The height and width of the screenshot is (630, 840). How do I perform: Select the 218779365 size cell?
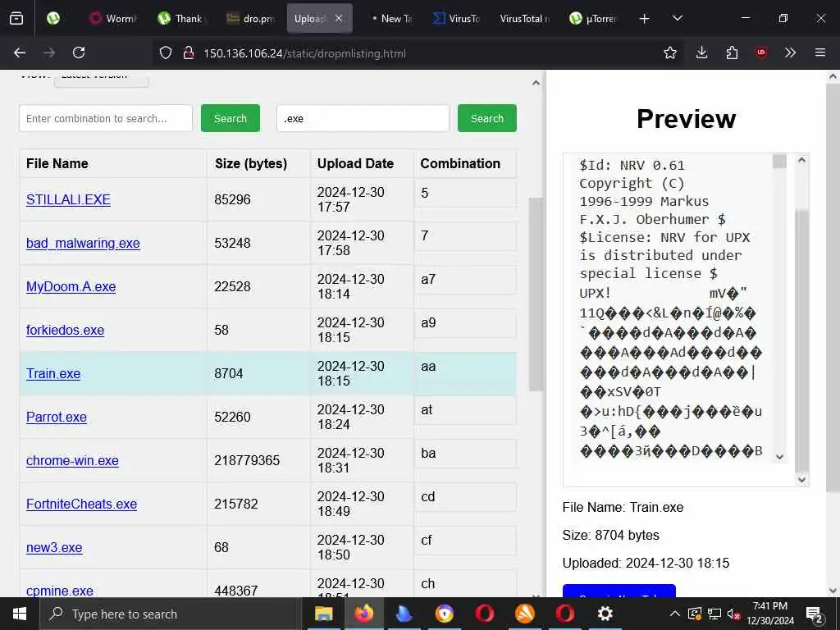coord(258,460)
